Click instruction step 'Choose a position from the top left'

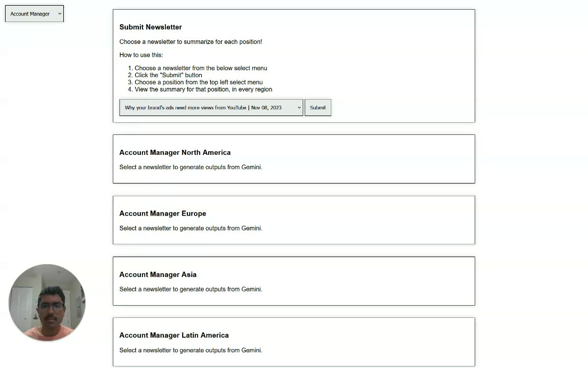[199, 82]
